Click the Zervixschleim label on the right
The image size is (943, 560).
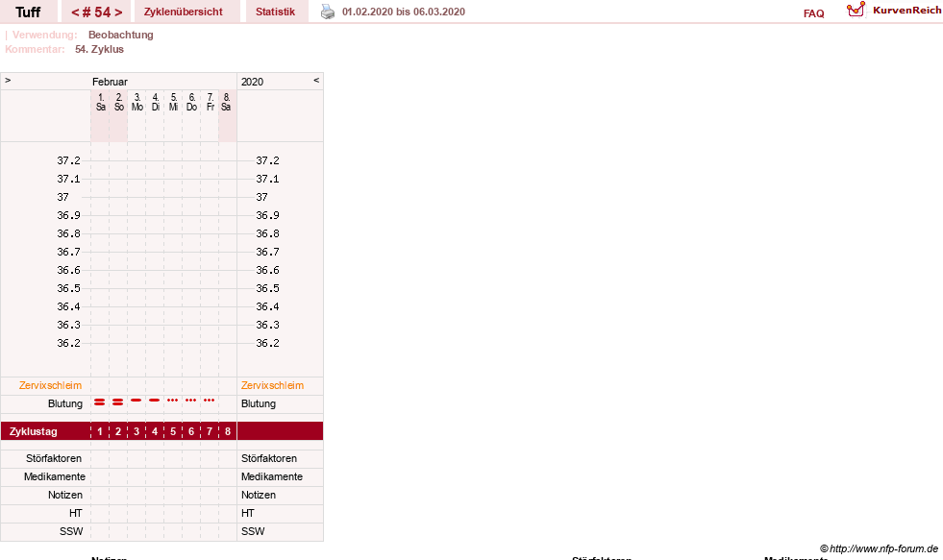point(272,385)
